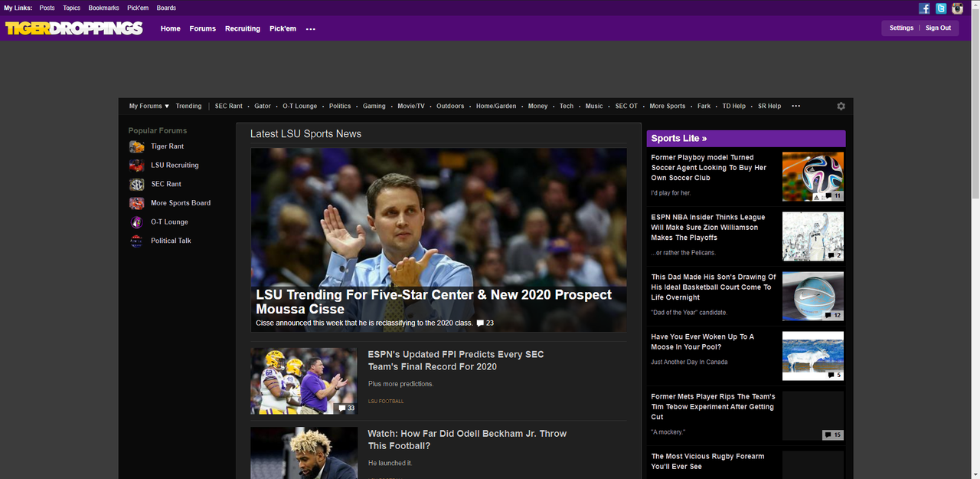Open More Sports in the forum bar
980x479 pixels.
pos(668,107)
